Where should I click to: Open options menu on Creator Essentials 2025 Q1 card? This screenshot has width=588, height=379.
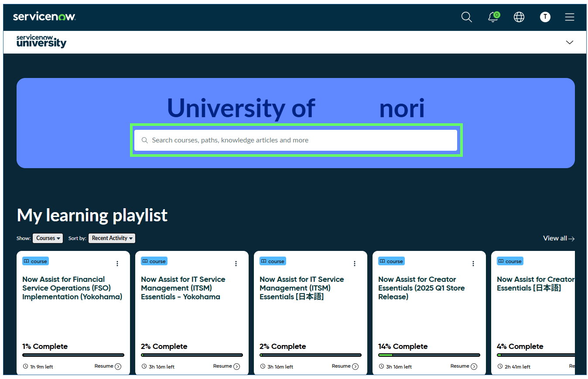point(473,264)
